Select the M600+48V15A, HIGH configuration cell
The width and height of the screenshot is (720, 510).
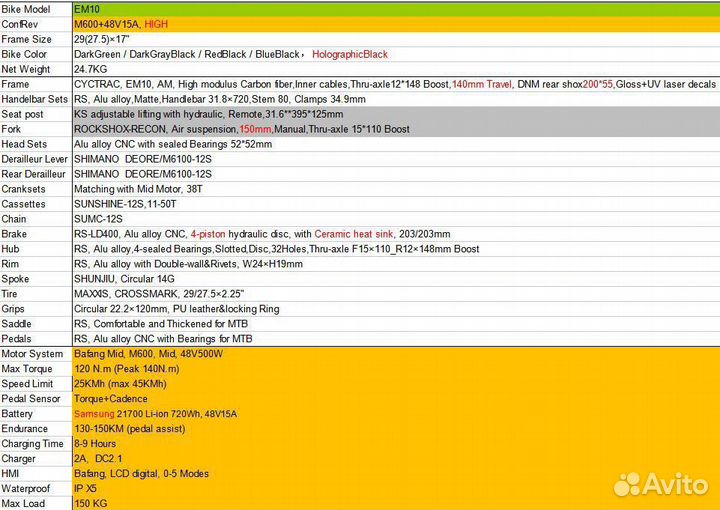click(395, 23)
